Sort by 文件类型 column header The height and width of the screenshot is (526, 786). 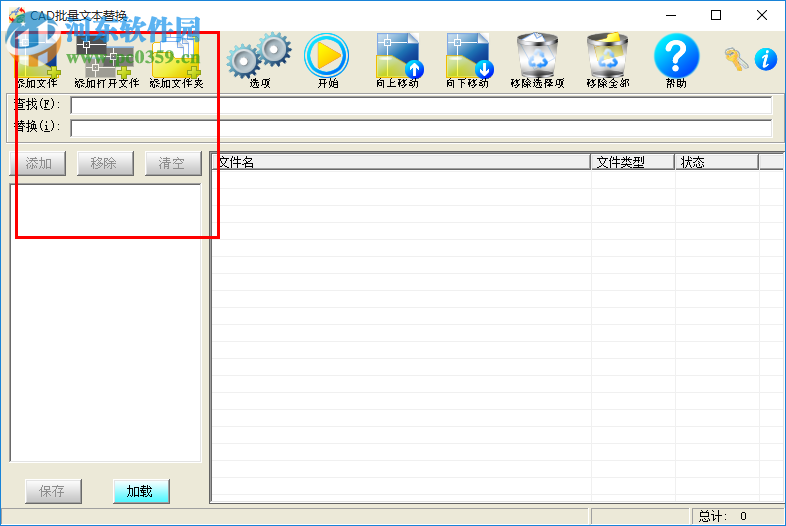pyautogui.click(x=633, y=162)
